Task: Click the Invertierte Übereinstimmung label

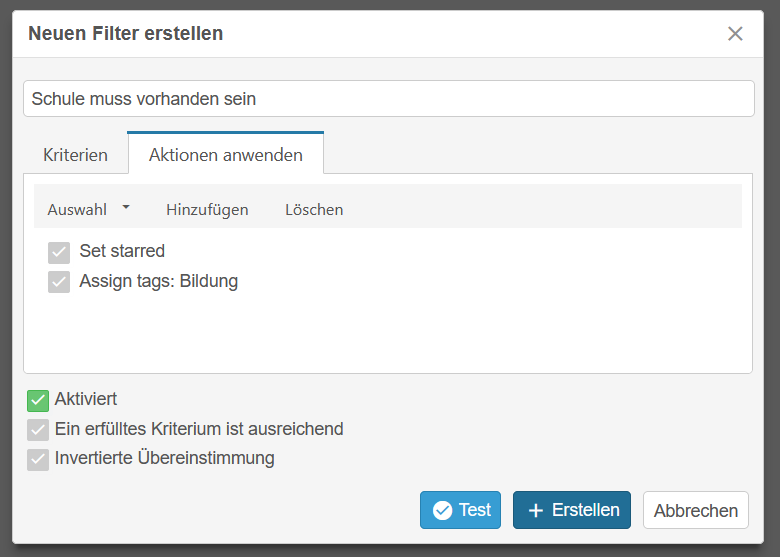Action: tap(165, 458)
